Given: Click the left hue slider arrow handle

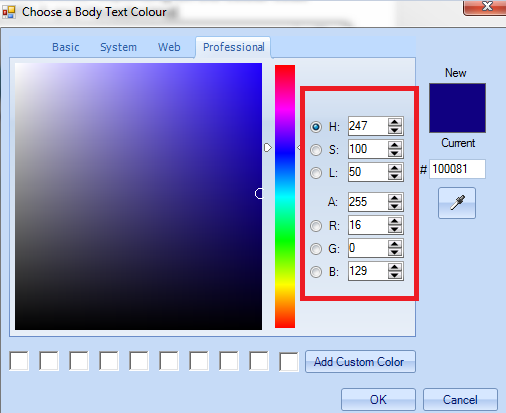Looking at the screenshot, I should [x=268, y=147].
